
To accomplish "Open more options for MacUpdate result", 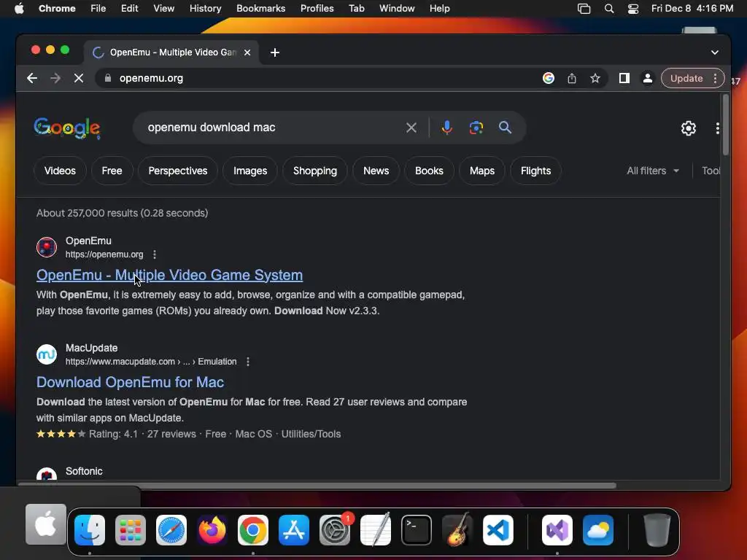I will (248, 362).
